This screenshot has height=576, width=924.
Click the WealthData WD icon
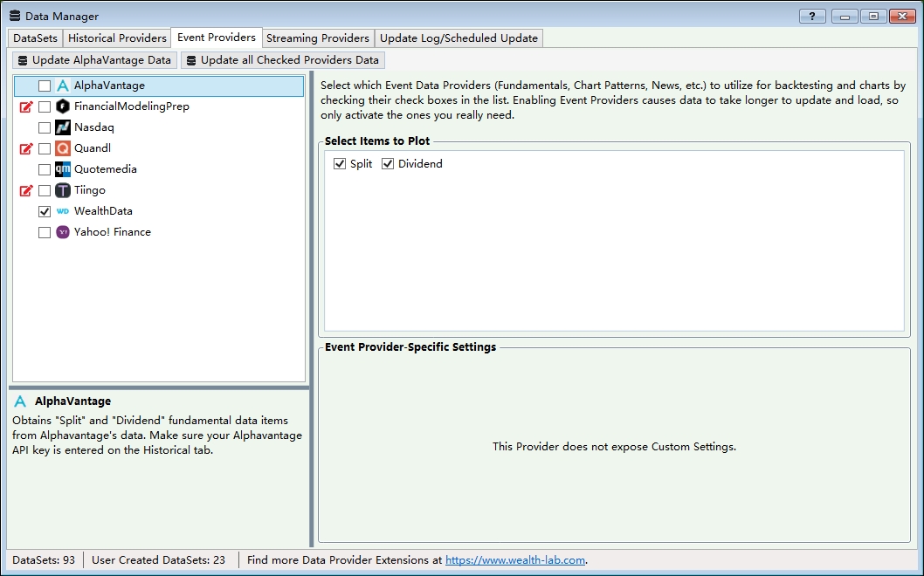click(x=63, y=211)
